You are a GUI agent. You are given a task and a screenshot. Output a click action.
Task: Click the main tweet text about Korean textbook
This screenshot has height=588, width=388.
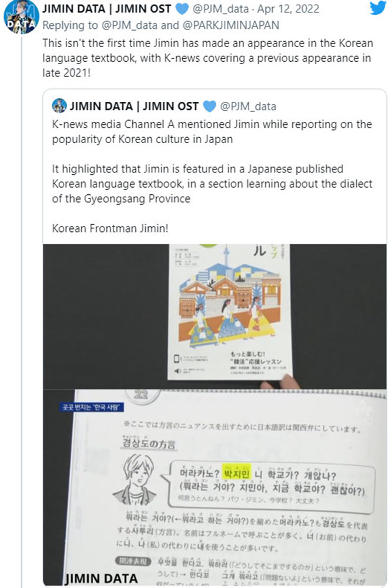[208, 58]
